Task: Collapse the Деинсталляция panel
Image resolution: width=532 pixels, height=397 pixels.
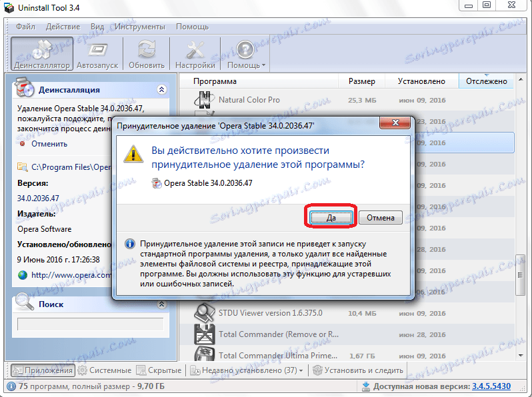Action: [162, 89]
